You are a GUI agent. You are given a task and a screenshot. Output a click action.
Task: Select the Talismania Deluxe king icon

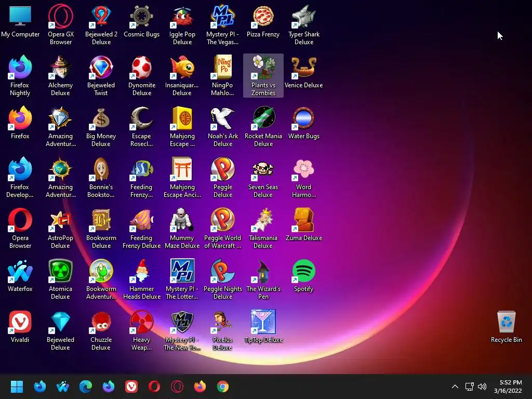(263, 228)
